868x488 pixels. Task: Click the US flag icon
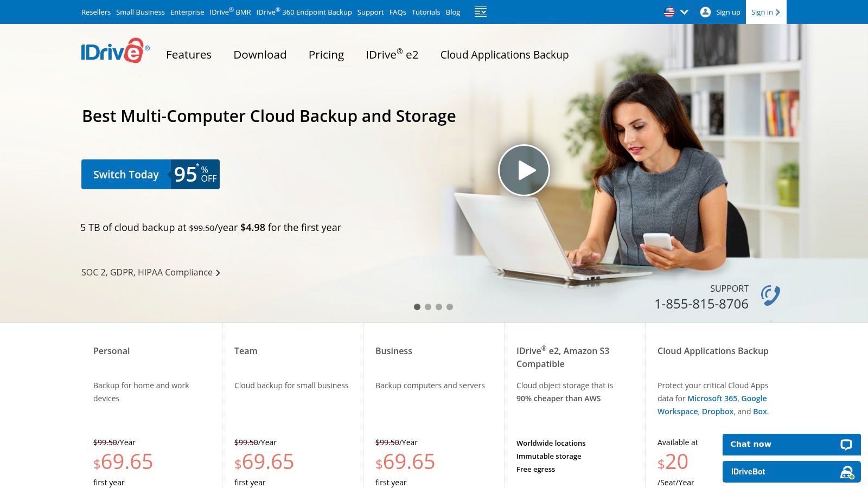(669, 12)
